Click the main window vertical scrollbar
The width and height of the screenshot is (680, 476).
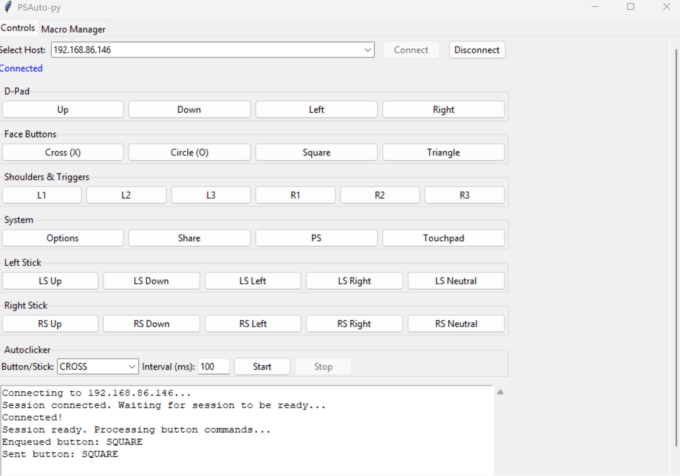point(676,247)
